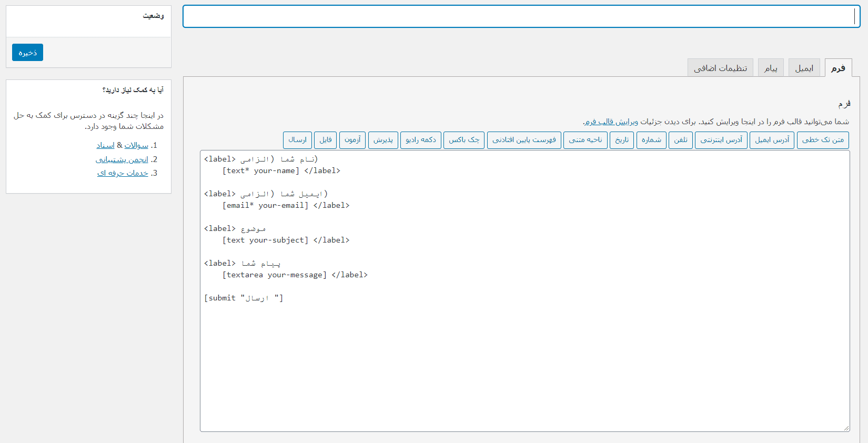Insert چک باکس tag
Screen dimensions: 868x443
pos(464,140)
